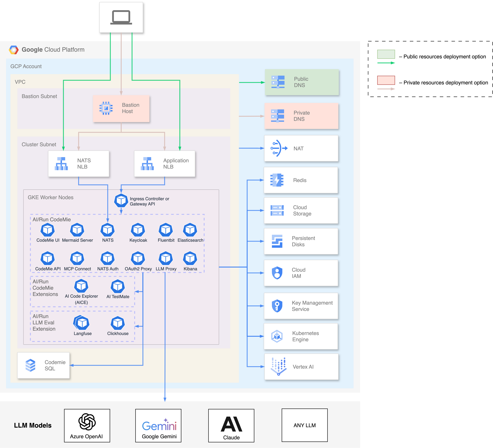Select the Cloud Storage icon
Screen dimensions: 493x448
277,211
